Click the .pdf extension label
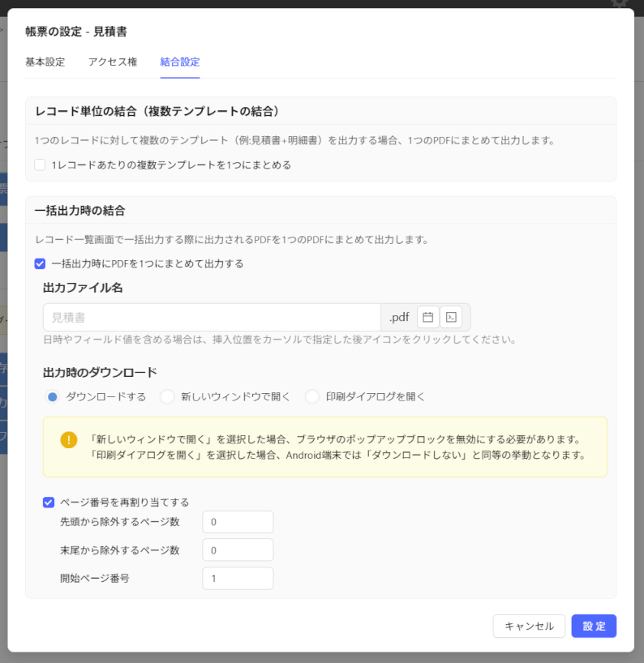Viewport: 644px width, 663px height. [399, 317]
